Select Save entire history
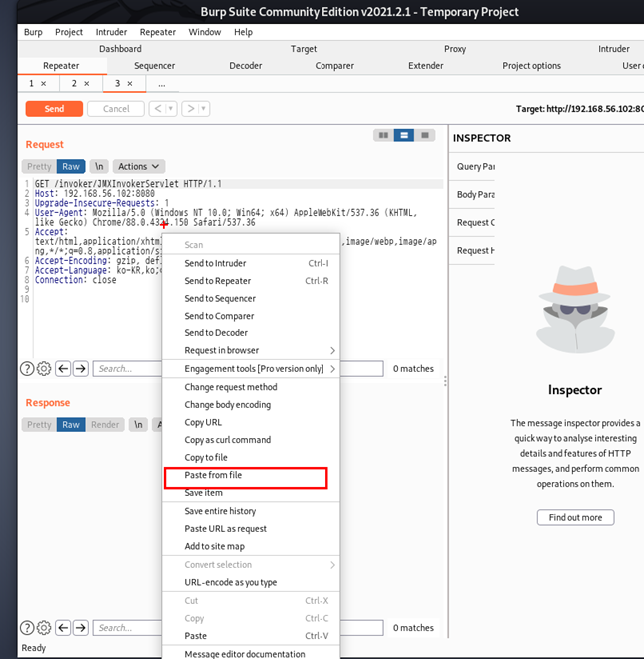This screenshot has width=644, height=659. pos(251,511)
